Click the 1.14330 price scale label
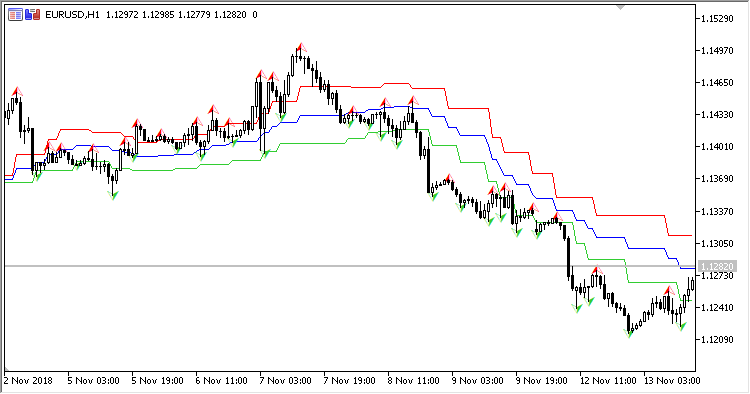Image resolution: width=750 pixels, height=394 pixels. click(x=717, y=115)
